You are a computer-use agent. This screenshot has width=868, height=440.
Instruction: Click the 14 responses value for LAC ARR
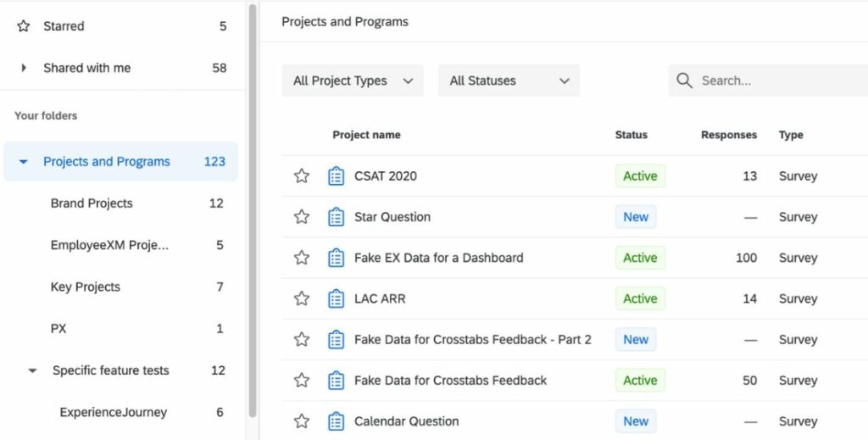click(750, 299)
